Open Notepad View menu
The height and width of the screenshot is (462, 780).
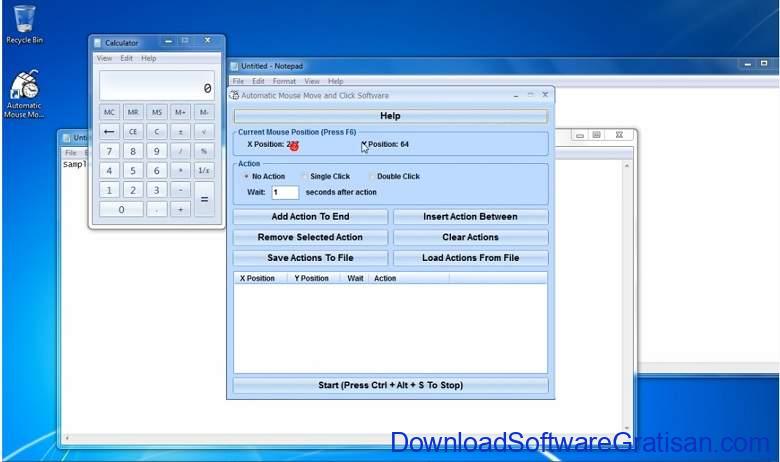(x=312, y=81)
